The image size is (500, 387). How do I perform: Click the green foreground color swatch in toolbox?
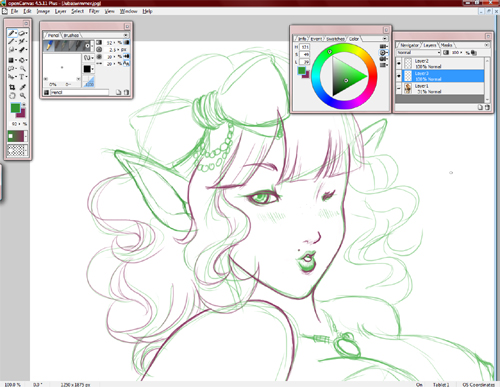point(15,108)
